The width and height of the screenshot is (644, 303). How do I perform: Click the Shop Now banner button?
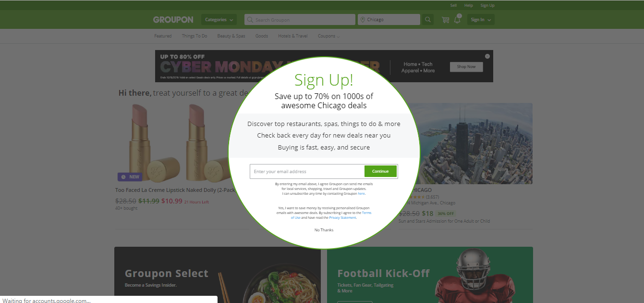[x=466, y=67]
